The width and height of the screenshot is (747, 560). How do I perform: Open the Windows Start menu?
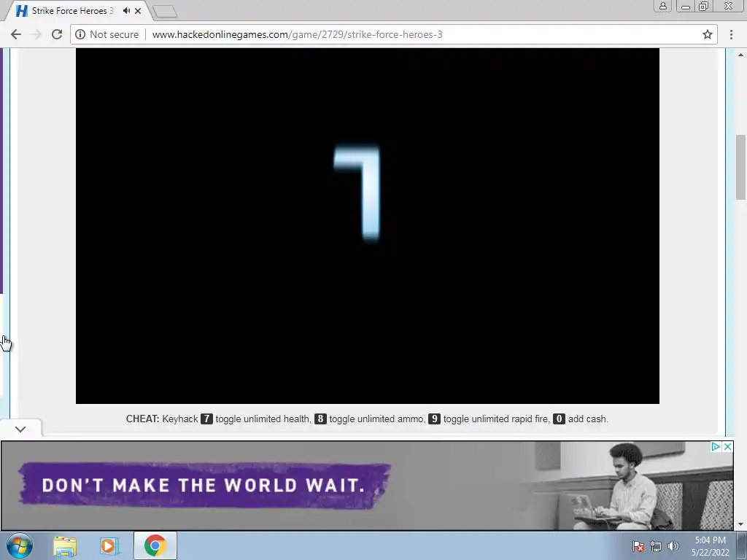(20, 545)
